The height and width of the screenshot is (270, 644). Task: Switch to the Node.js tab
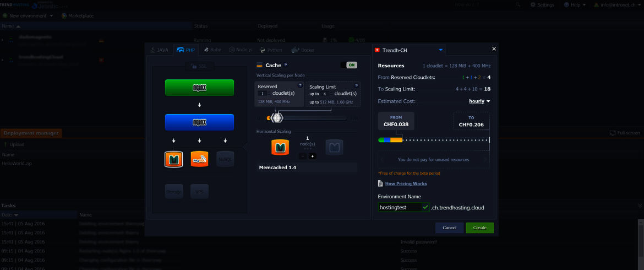(241, 50)
